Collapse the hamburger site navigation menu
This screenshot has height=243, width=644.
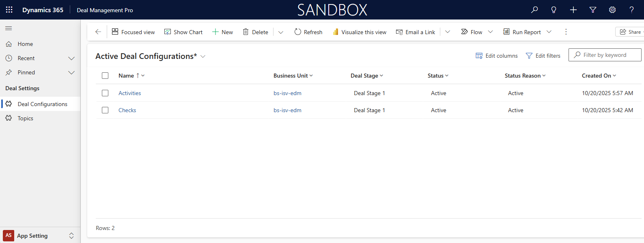9,28
